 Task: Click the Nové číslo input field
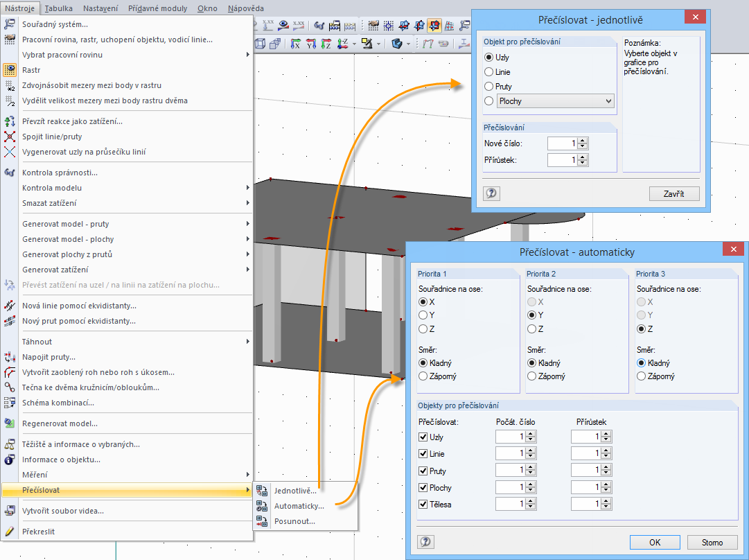[x=562, y=143]
